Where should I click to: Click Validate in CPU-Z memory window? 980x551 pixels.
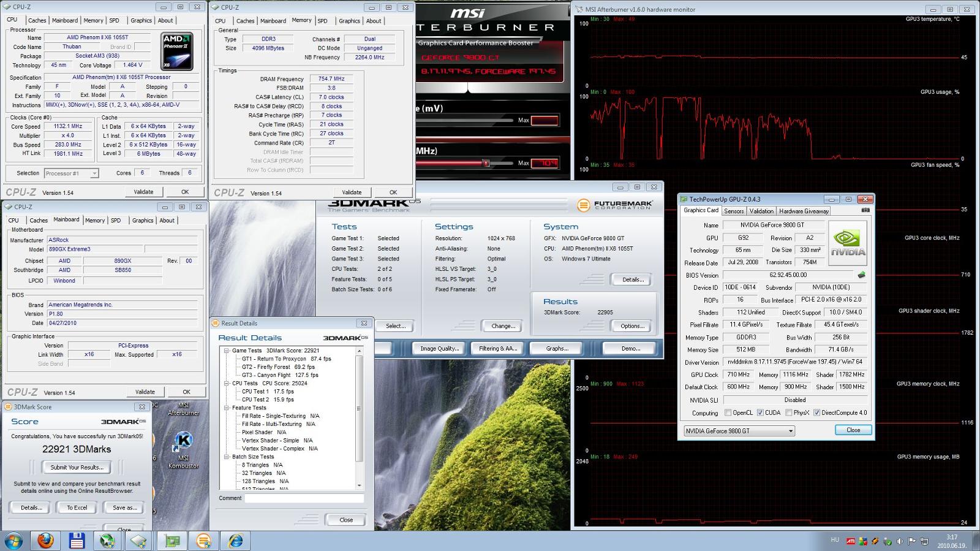pyautogui.click(x=352, y=192)
